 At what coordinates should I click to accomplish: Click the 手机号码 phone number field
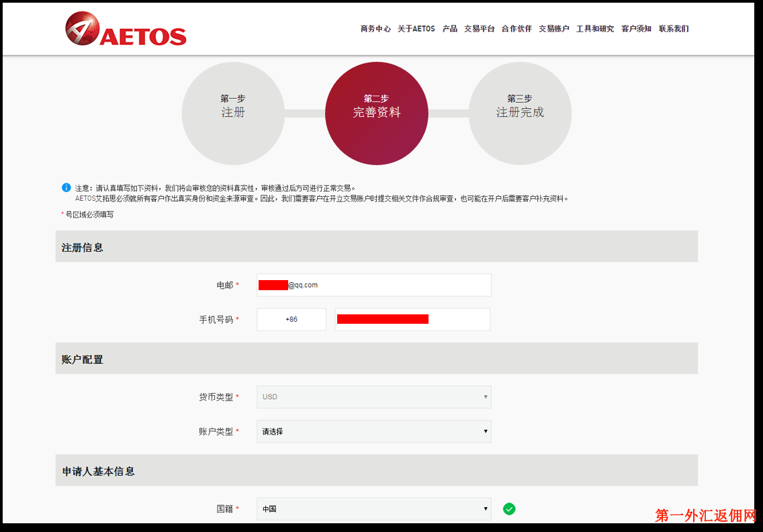click(x=412, y=319)
